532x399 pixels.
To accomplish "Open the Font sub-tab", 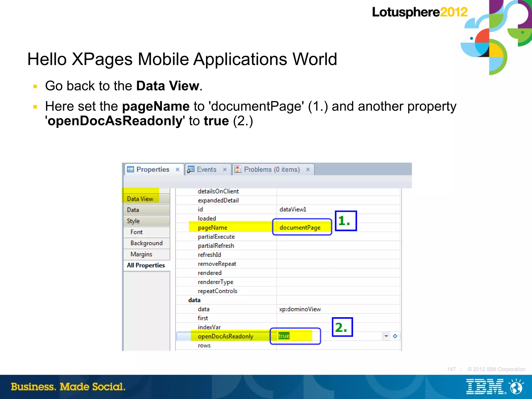I will point(146,232).
